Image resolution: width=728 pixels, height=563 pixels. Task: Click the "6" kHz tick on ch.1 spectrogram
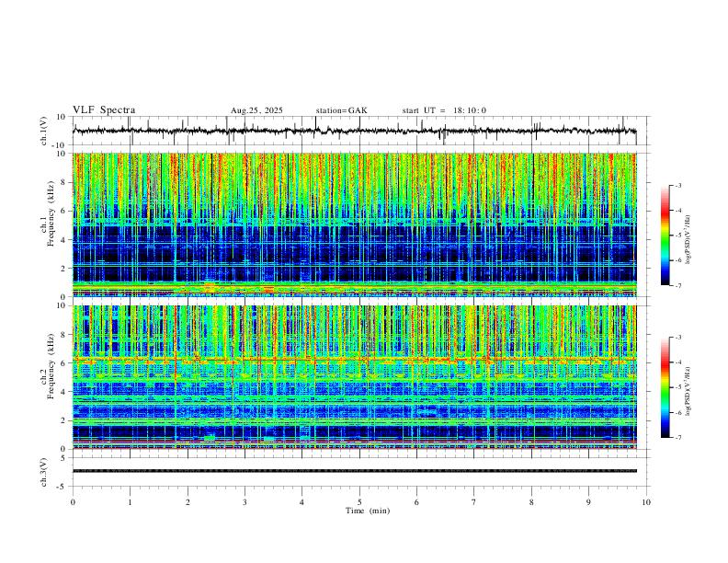point(64,211)
